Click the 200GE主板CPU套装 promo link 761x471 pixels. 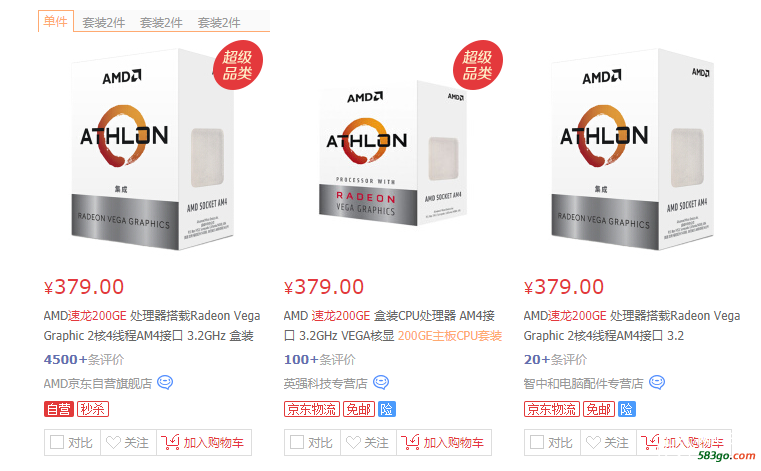click(450, 336)
